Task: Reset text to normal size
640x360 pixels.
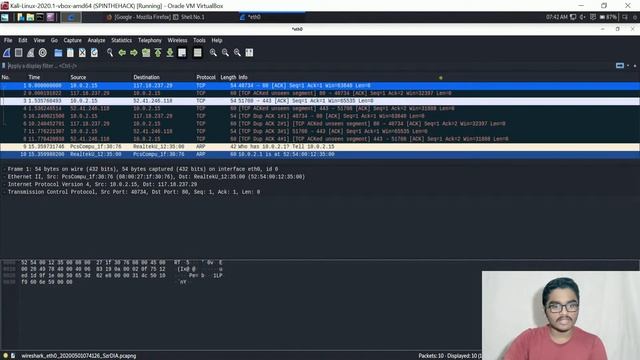Action: [237, 53]
